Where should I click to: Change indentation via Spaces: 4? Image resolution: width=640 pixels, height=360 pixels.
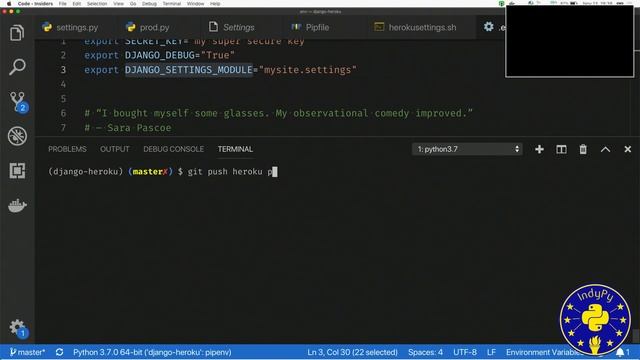click(x=425, y=352)
